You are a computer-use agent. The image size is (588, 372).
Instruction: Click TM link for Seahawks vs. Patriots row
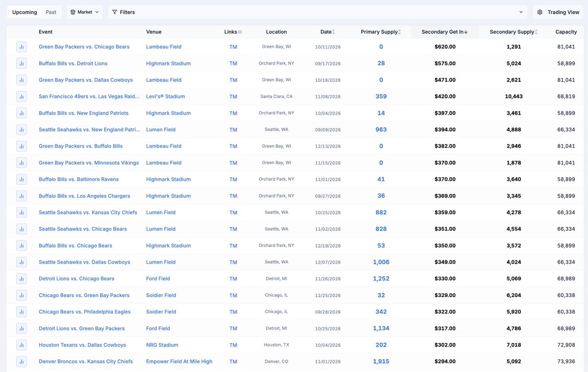click(x=233, y=130)
